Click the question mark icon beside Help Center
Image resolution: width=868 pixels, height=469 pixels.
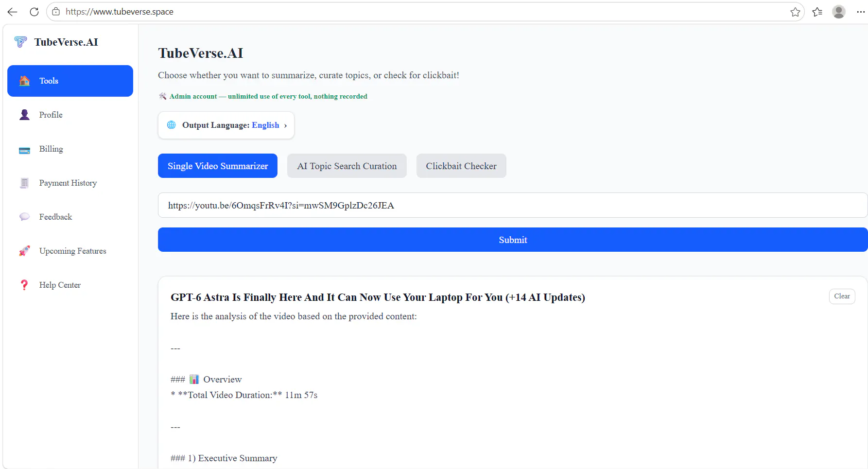[x=24, y=285]
